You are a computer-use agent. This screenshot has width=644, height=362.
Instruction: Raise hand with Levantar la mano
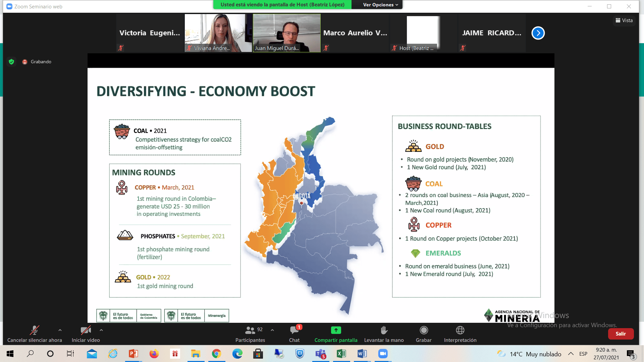click(x=384, y=334)
